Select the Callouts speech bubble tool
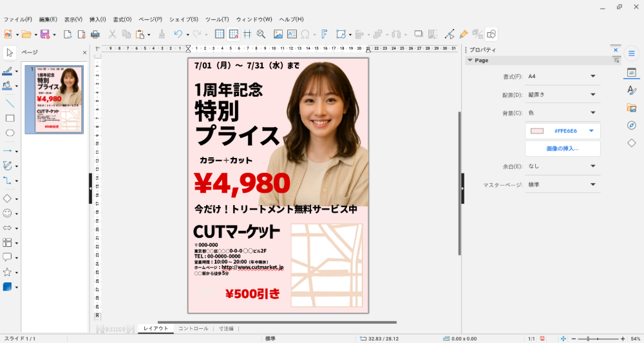The image size is (644, 343). coord(7,257)
